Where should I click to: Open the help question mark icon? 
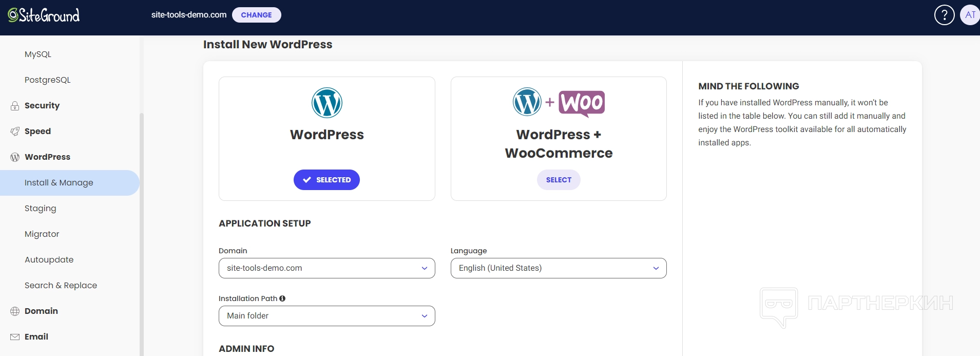tap(944, 15)
